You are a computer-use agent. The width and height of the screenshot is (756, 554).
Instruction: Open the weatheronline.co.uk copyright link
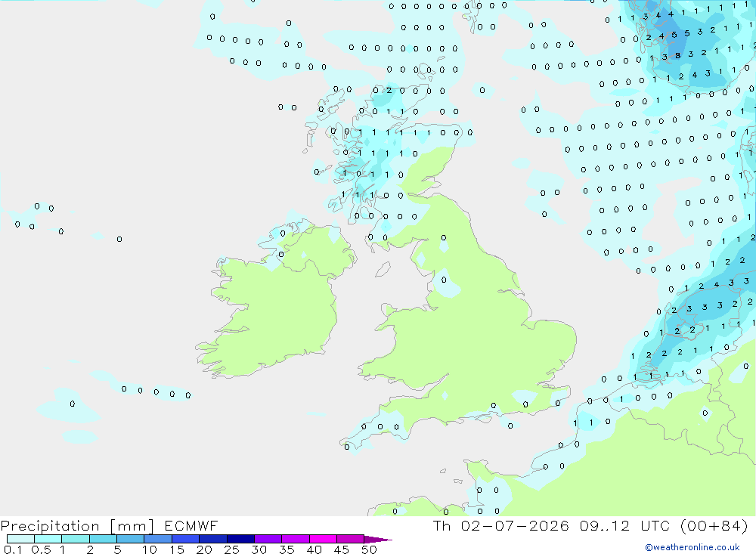692,547
